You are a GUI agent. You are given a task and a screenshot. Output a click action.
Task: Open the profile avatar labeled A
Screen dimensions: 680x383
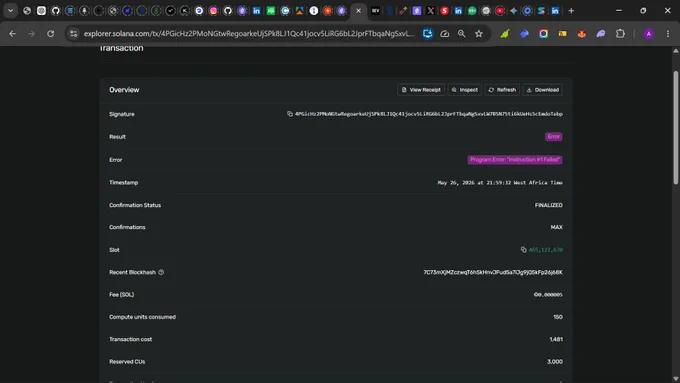[x=649, y=33]
